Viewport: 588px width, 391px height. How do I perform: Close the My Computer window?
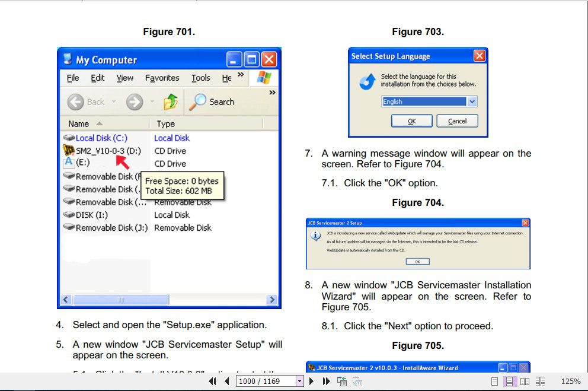[269, 59]
